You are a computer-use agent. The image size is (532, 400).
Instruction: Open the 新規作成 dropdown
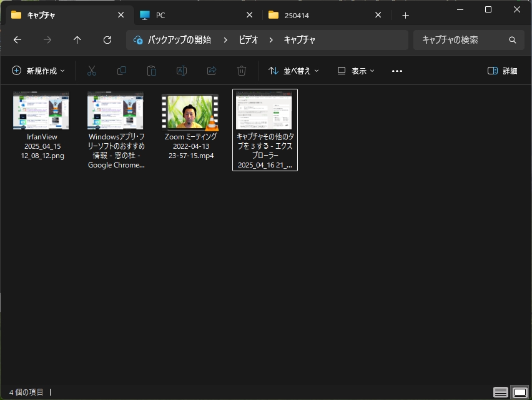coord(38,71)
